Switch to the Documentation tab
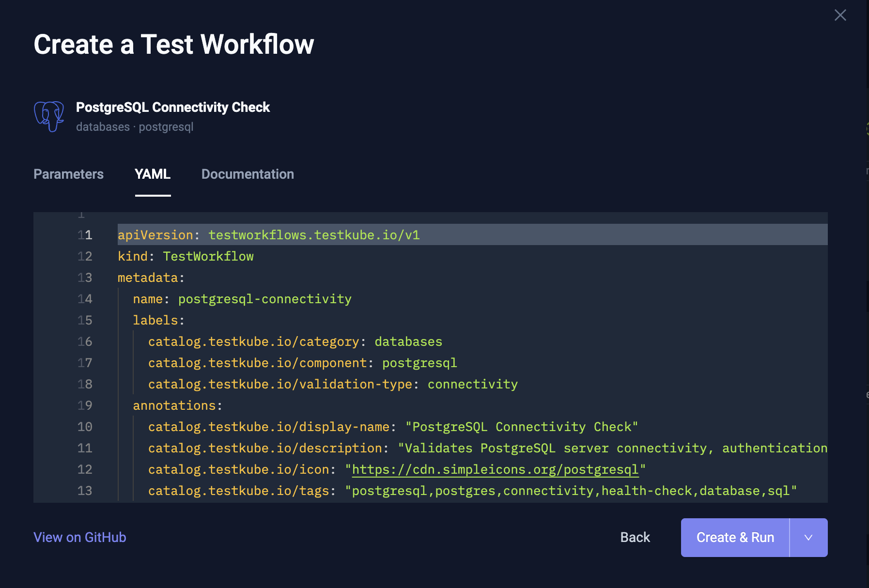Viewport: 869px width, 588px height. 248,174
